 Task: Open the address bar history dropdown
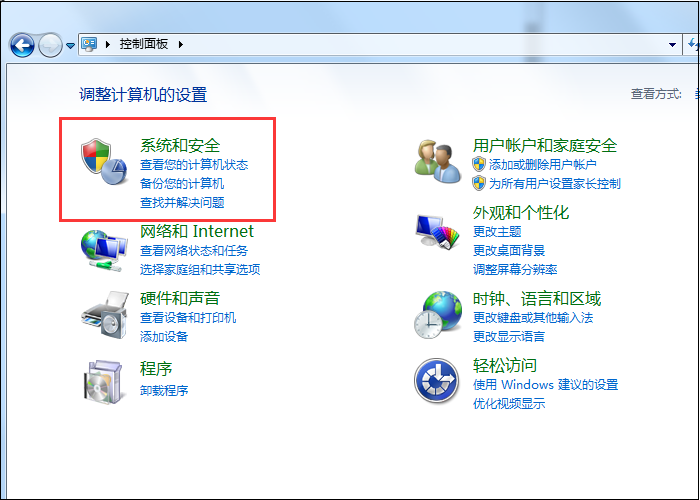coord(672,45)
